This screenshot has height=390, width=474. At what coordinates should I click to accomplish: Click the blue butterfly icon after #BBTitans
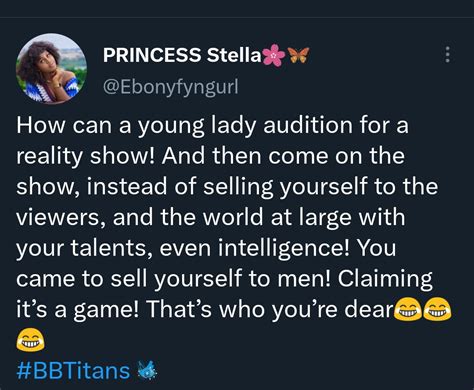[147, 371]
